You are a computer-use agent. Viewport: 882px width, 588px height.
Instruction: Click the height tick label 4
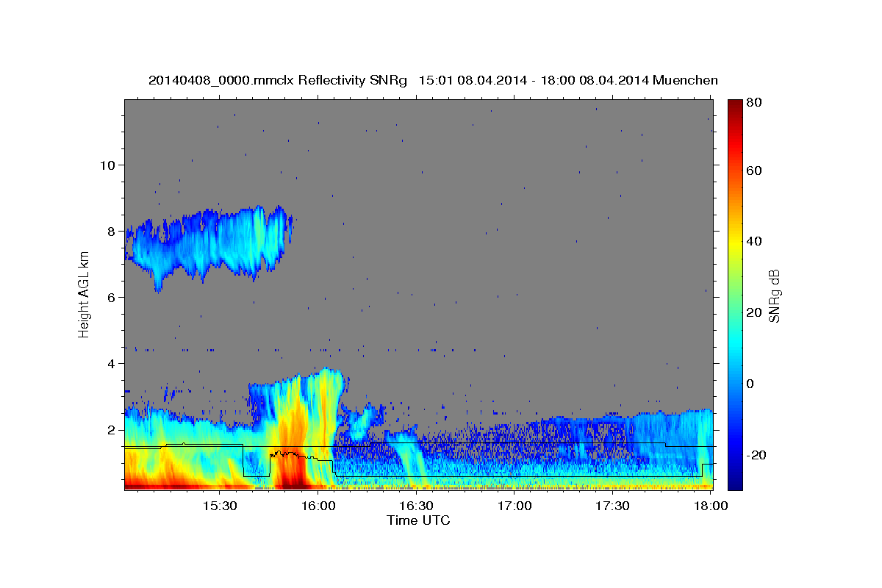point(112,363)
